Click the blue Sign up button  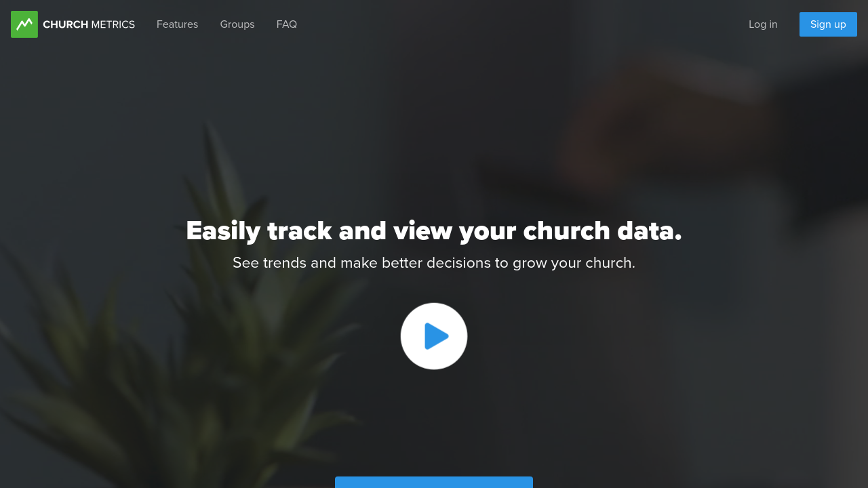(x=828, y=24)
